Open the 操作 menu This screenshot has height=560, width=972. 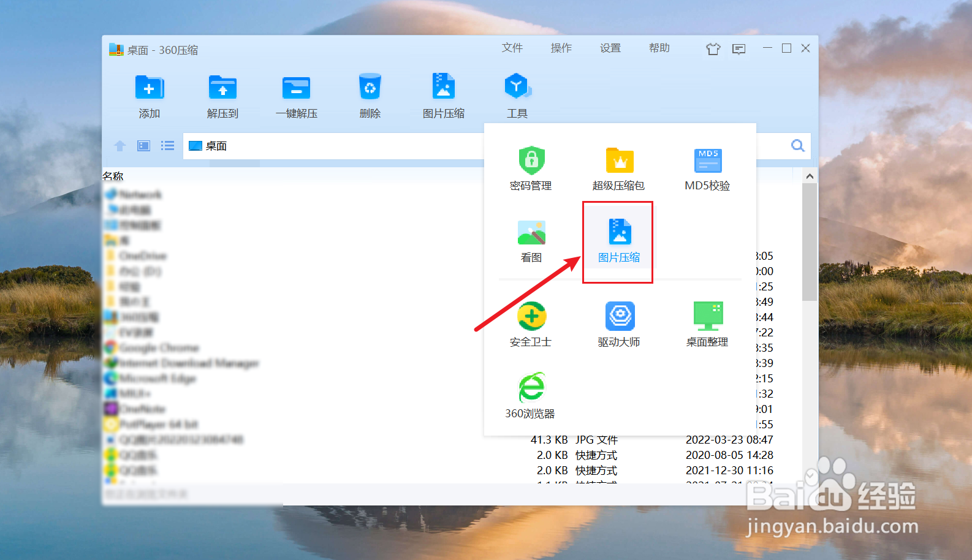coord(561,48)
